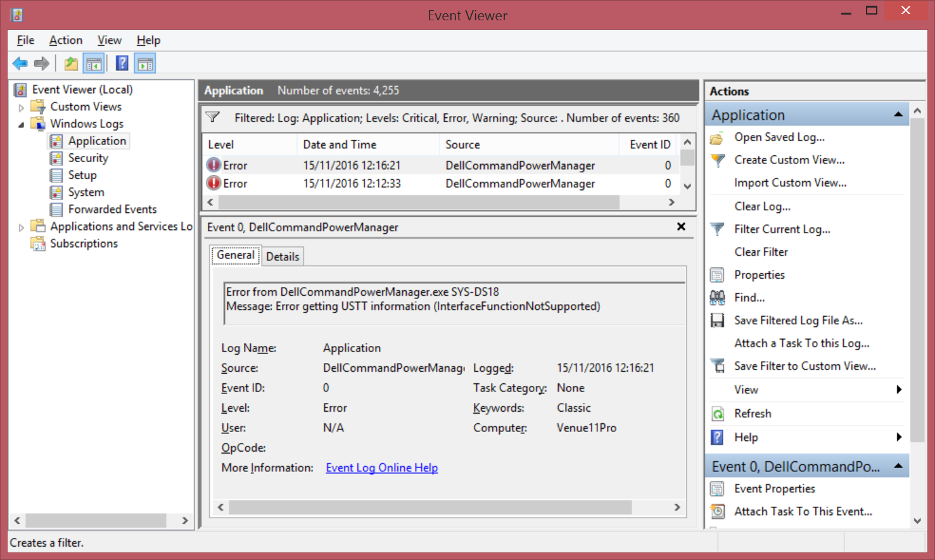Click the Event Properties icon
The height and width of the screenshot is (560, 935).
(x=717, y=489)
